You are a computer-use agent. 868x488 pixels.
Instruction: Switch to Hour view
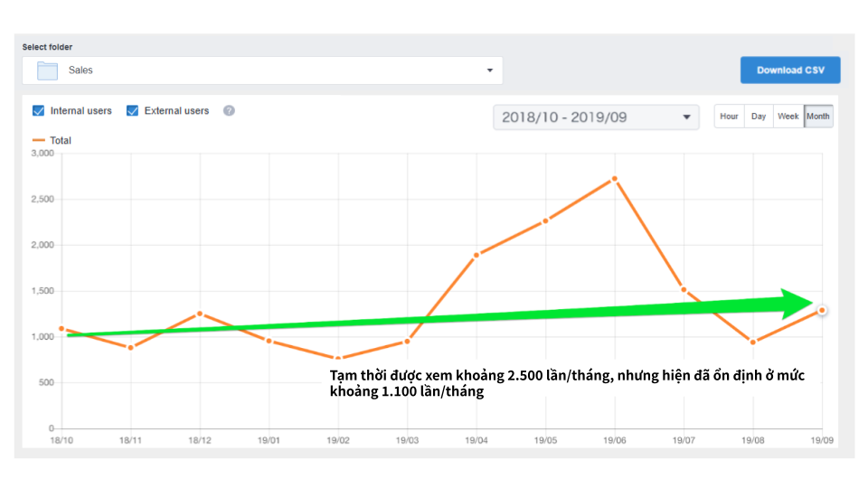click(729, 117)
